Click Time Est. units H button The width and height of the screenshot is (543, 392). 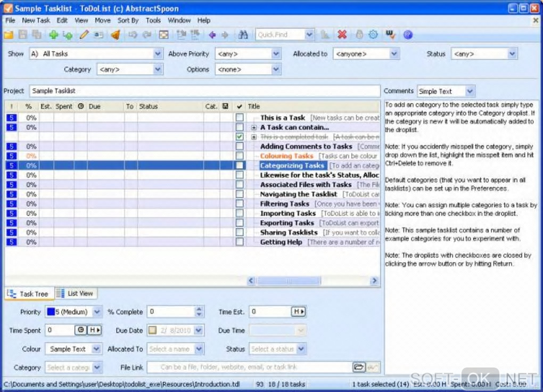299,312
